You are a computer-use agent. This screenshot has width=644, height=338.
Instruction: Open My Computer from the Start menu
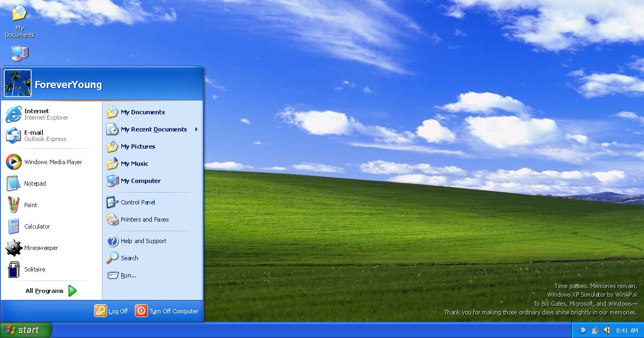152,181
